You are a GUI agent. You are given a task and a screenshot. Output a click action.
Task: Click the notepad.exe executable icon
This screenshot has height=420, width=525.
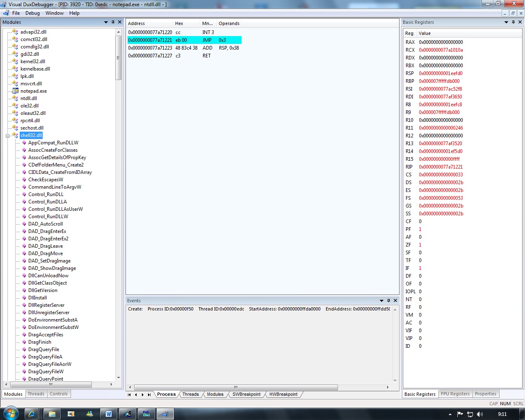(x=15, y=91)
